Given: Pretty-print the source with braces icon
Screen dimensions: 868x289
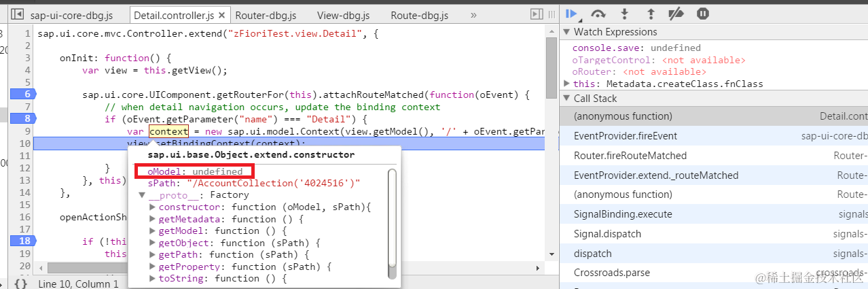Looking at the screenshot, I should click(20, 284).
